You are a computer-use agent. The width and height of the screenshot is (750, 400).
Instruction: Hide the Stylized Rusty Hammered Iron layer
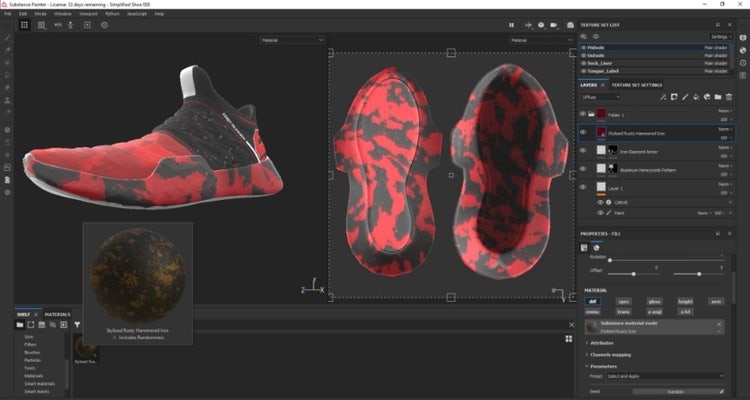point(583,132)
